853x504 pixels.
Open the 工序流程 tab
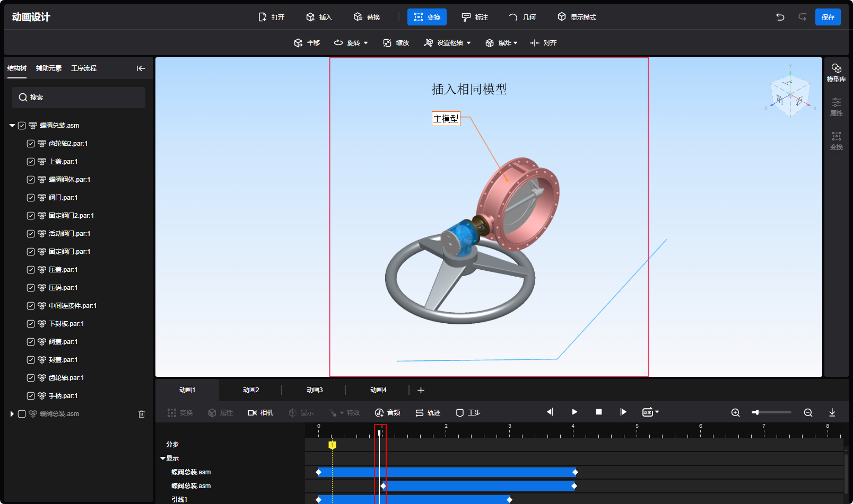tap(84, 68)
